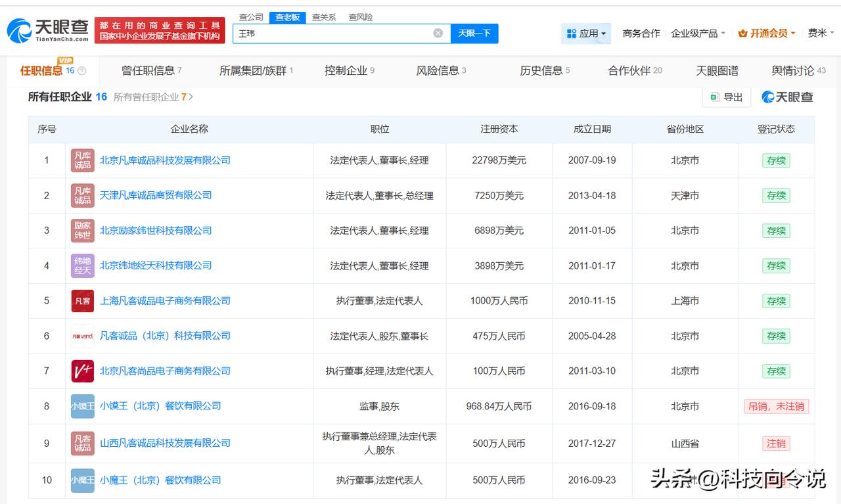Expand the 费米 account menu

[821, 34]
